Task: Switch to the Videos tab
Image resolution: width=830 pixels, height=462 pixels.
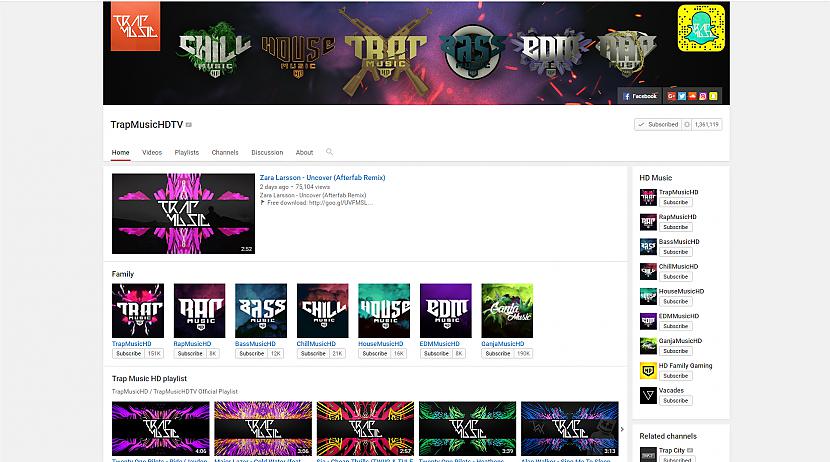Action: coord(152,152)
